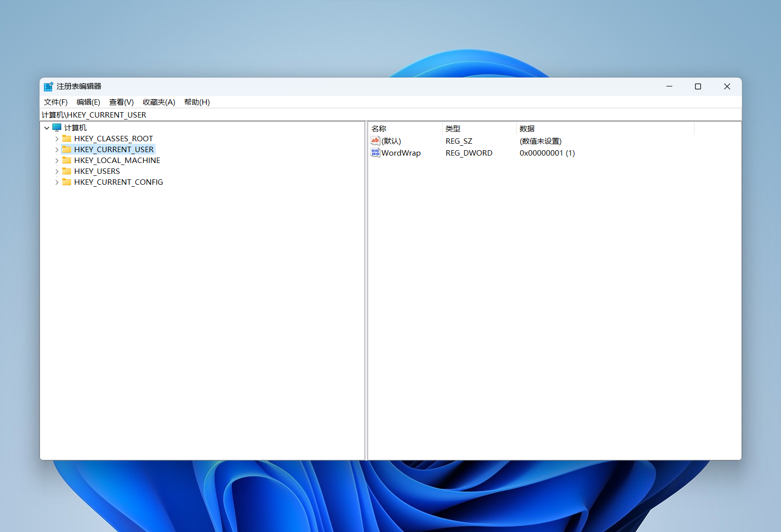Sort values by the 名称 column header
This screenshot has width=781, height=532.
(x=405, y=128)
